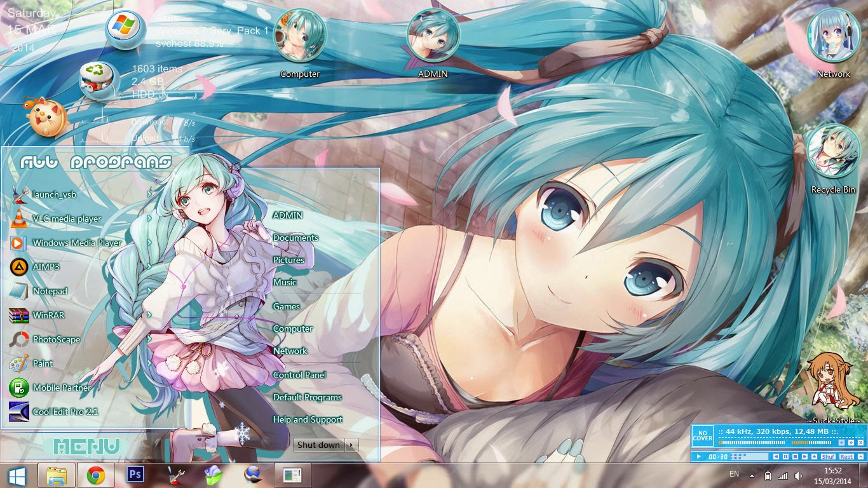The width and height of the screenshot is (868, 488).
Task: Click the orange cat widget icon
Action: [x=46, y=117]
